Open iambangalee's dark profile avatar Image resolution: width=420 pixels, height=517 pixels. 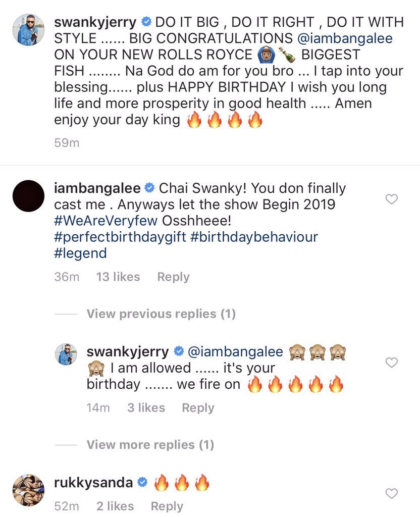[27, 196]
